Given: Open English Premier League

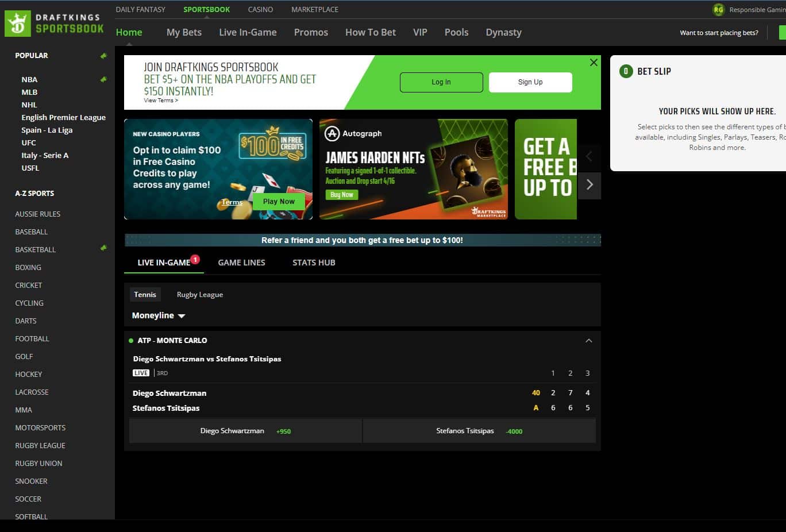Looking at the screenshot, I should (x=64, y=117).
